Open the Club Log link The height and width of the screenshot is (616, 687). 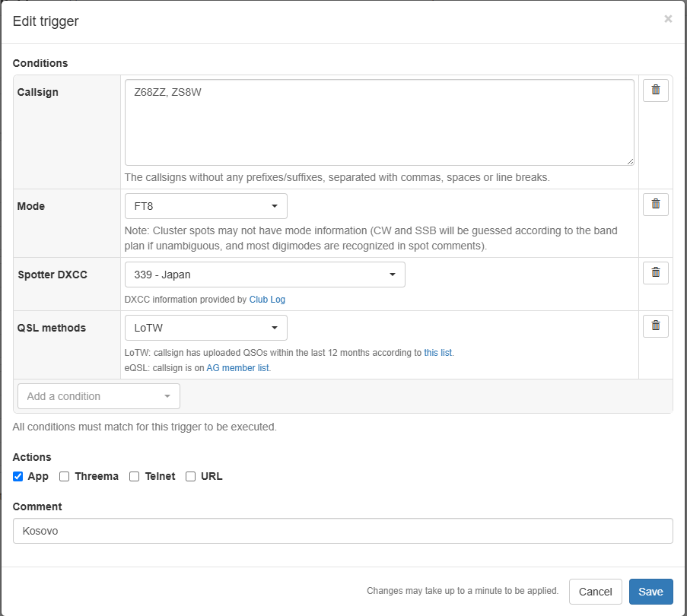[267, 300]
